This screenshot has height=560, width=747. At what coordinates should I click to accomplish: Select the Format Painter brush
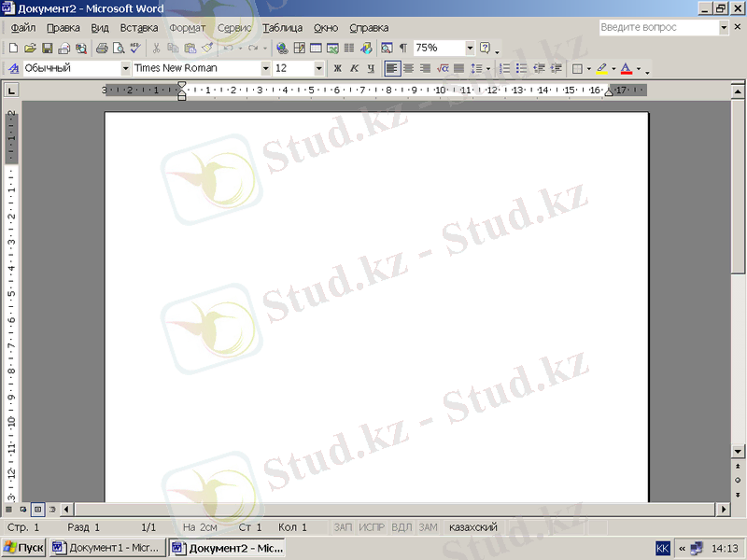[207, 49]
